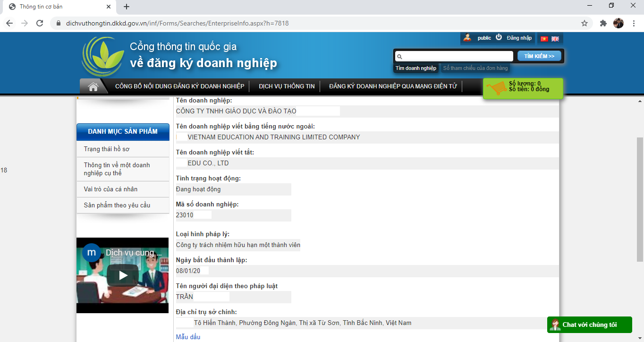Click the enterprise code 23010

[x=185, y=215]
